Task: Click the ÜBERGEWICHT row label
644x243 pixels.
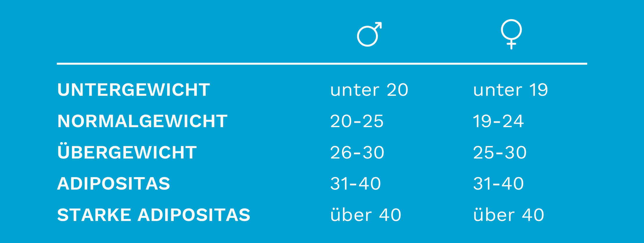Action: click(127, 152)
